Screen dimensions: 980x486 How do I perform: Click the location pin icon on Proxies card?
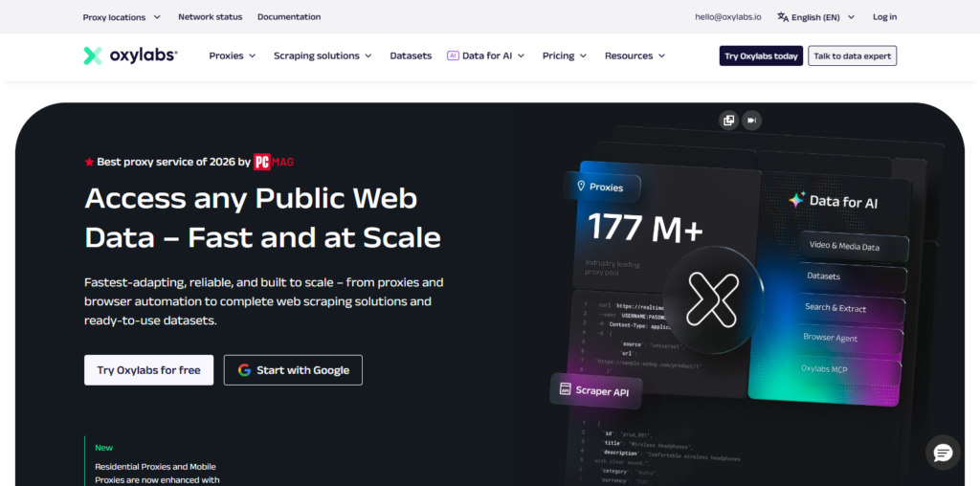pyautogui.click(x=581, y=187)
